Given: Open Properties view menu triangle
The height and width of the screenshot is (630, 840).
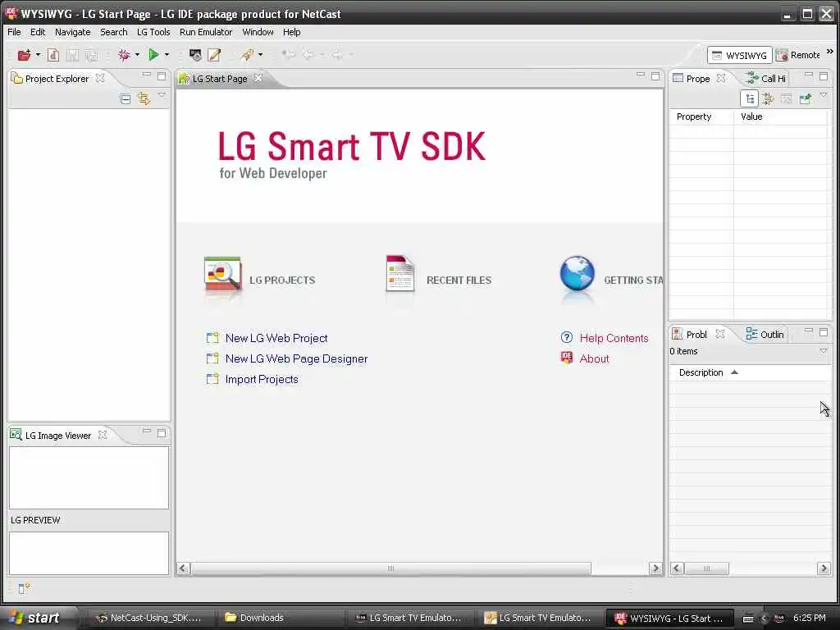Looking at the screenshot, I should click(824, 95).
